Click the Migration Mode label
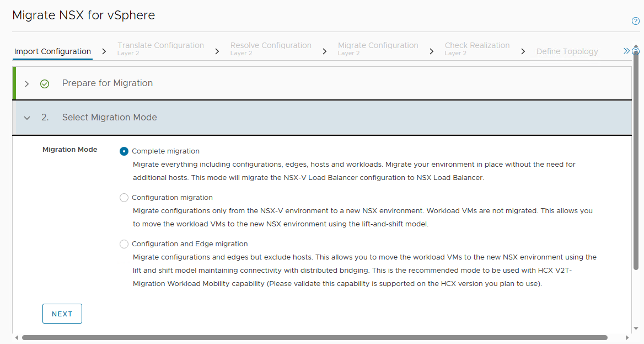The width and height of the screenshot is (644, 344). click(x=70, y=150)
